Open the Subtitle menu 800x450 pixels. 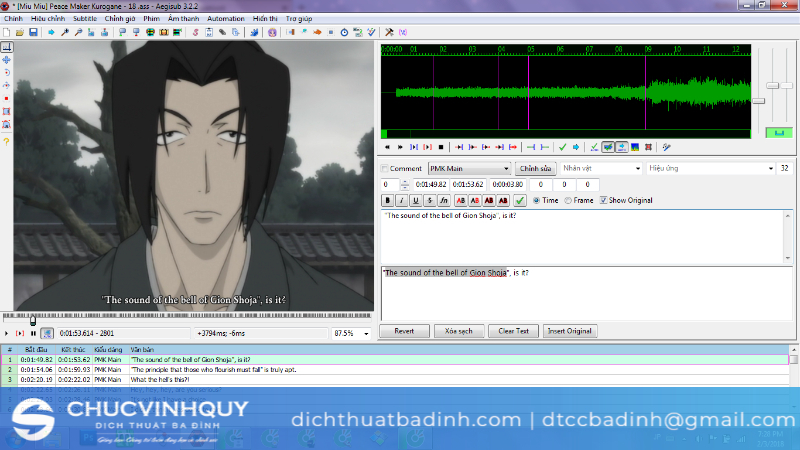click(x=85, y=18)
